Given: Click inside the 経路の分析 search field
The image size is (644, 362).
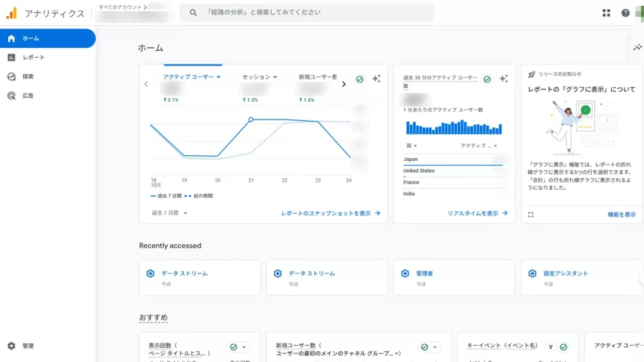Looking at the screenshot, I should click(283, 13).
